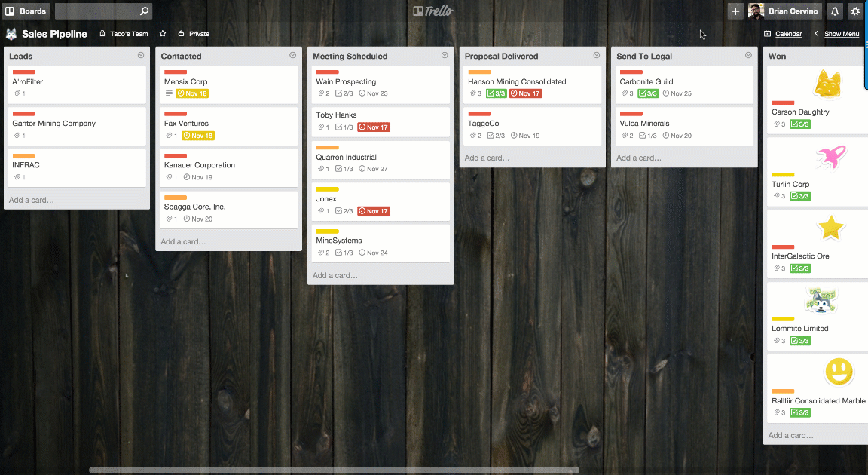868x475 pixels.
Task: Click overdue Nov 17 badge on Hanson Mining
Action: click(525, 93)
